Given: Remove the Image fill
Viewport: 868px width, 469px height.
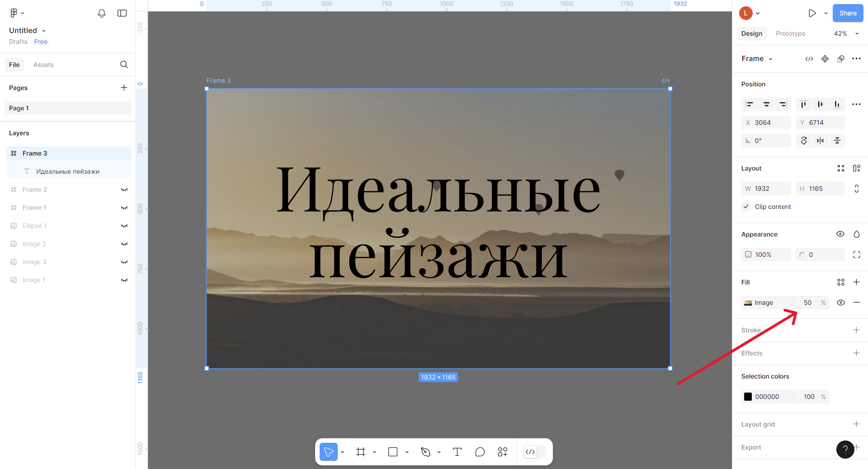Looking at the screenshot, I should 856,303.
